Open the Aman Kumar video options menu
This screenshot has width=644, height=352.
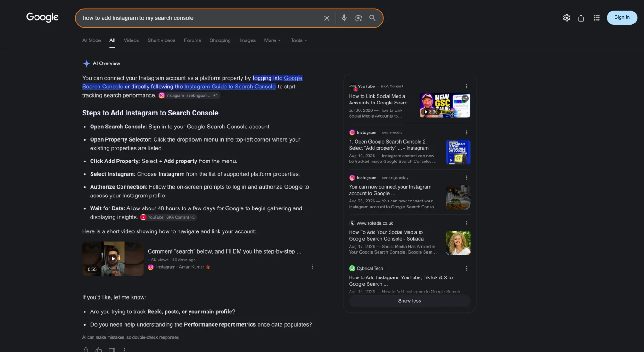pos(313,267)
